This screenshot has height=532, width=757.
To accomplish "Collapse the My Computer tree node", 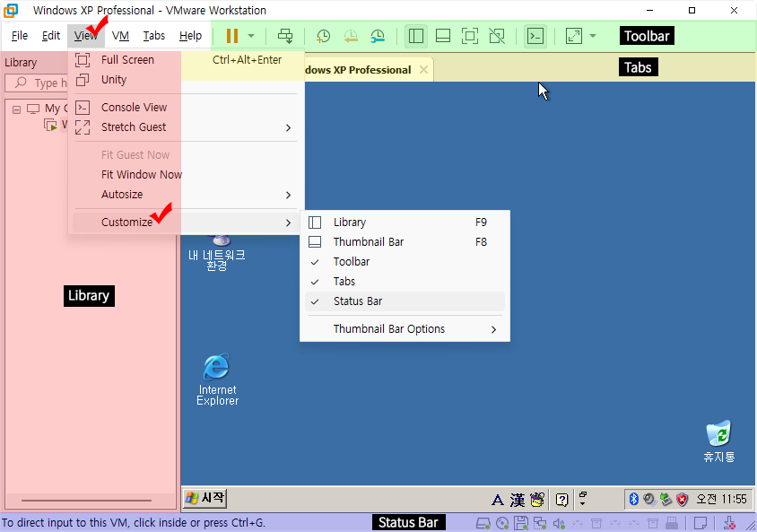I will pyautogui.click(x=16, y=109).
